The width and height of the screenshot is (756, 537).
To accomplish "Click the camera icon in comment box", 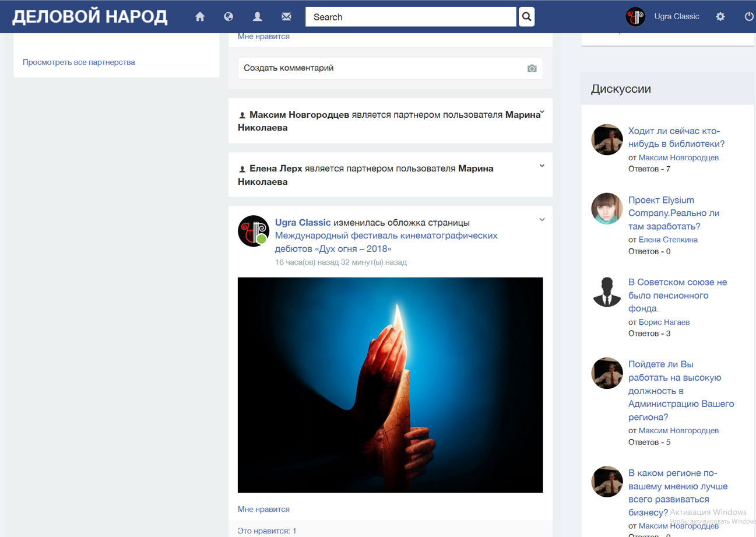I will pyautogui.click(x=532, y=69).
